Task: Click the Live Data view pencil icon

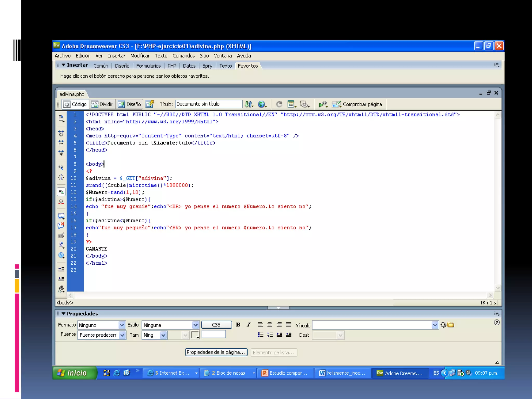Action: (x=150, y=104)
